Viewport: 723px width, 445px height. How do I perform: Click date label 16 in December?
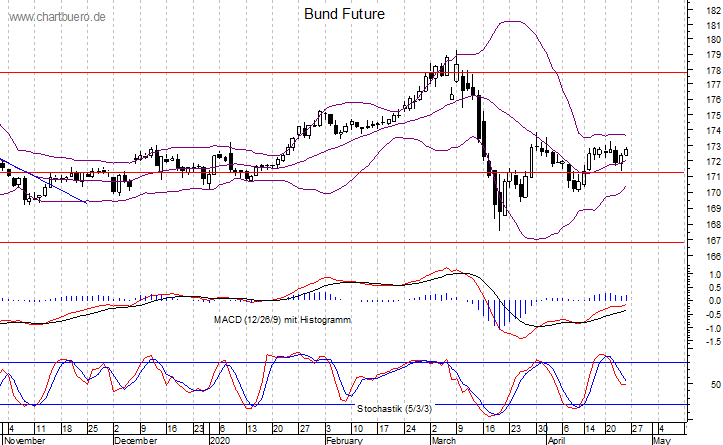click(172, 429)
